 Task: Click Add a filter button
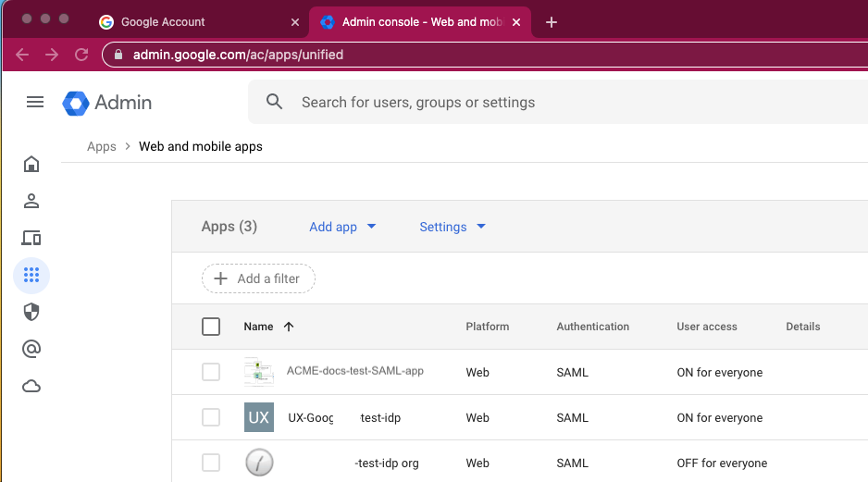click(258, 278)
